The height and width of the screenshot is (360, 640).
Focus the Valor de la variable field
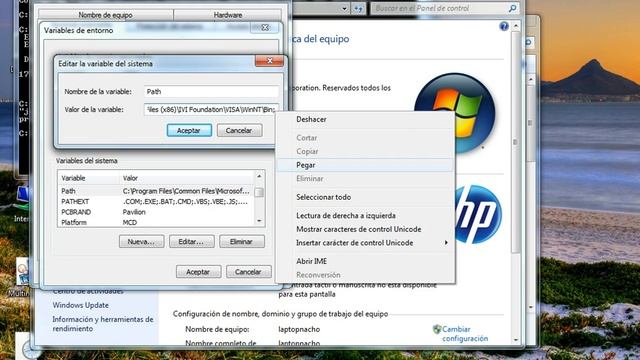pos(211,109)
